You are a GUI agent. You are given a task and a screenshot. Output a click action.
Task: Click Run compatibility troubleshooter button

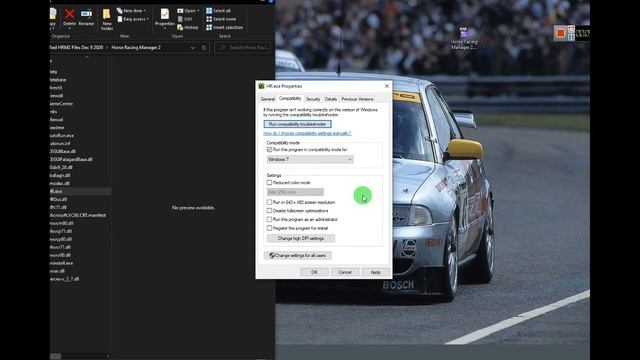[298, 124]
